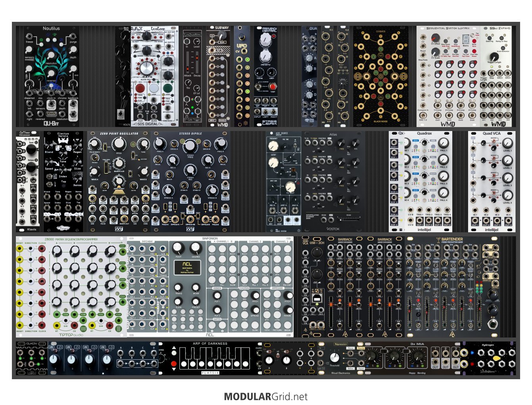The image size is (532, 405).
Task: Adjust the Trigger Length knob on SSM Expand
Action: 494,57
